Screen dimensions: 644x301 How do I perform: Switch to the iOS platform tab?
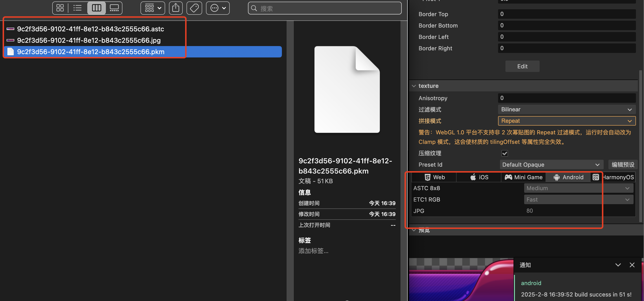point(479,177)
